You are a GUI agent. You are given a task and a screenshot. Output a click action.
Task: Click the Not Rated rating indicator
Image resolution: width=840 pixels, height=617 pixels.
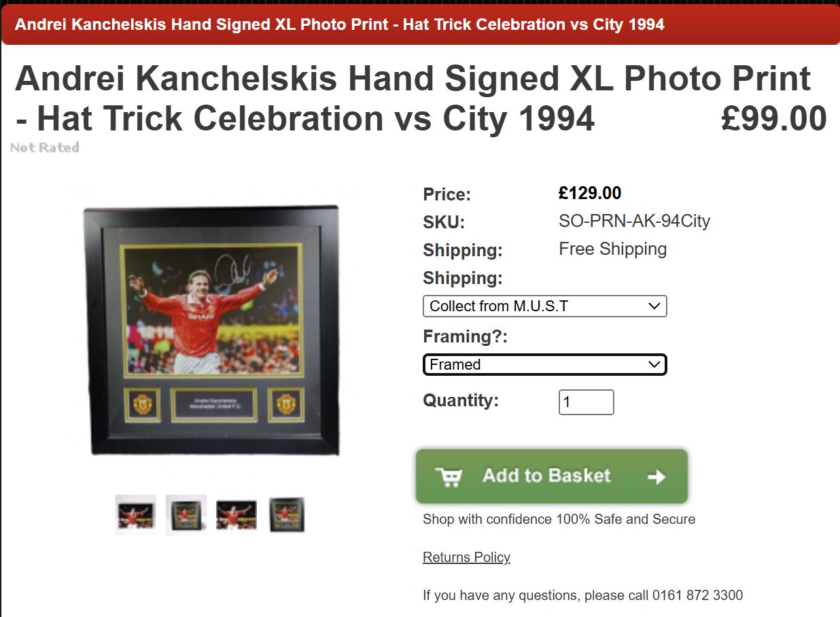[45, 147]
